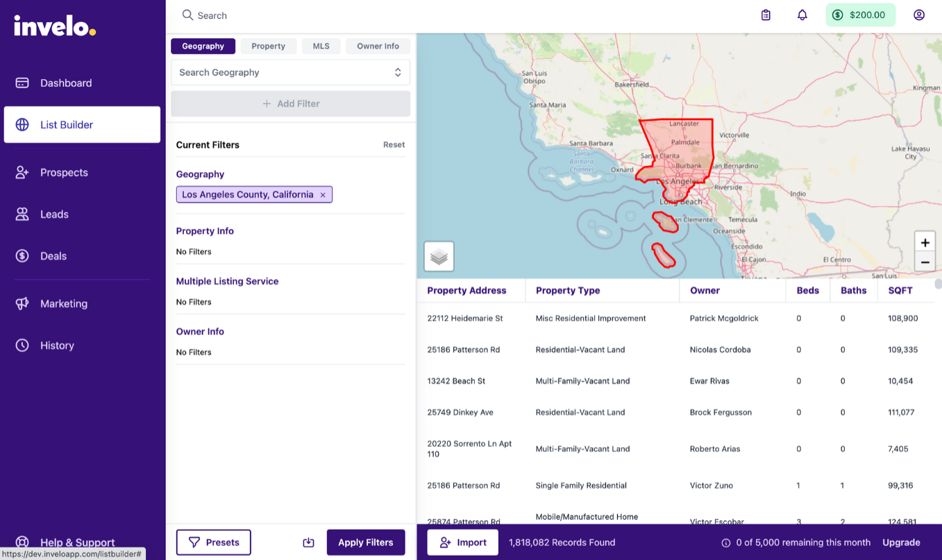Click the Property Info section heading
The width and height of the screenshot is (942, 560).
pyautogui.click(x=205, y=231)
